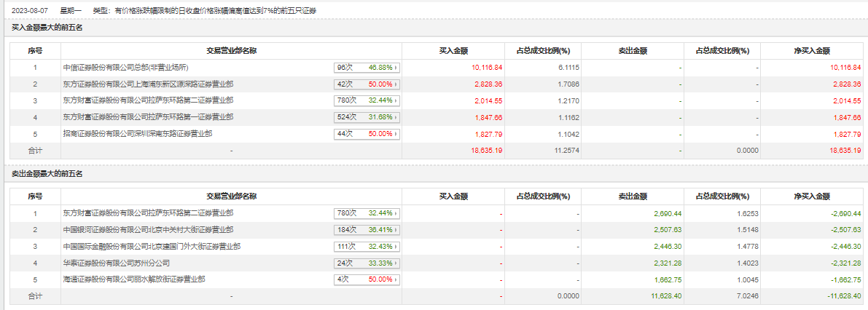The width and height of the screenshot is (868, 310).
Task: Click the 卖出金额最大的前五名 section header
Action: coord(47,174)
